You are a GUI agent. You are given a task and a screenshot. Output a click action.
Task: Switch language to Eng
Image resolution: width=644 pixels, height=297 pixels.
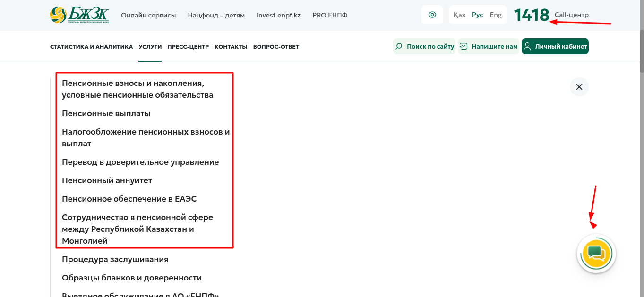[x=496, y=15]
